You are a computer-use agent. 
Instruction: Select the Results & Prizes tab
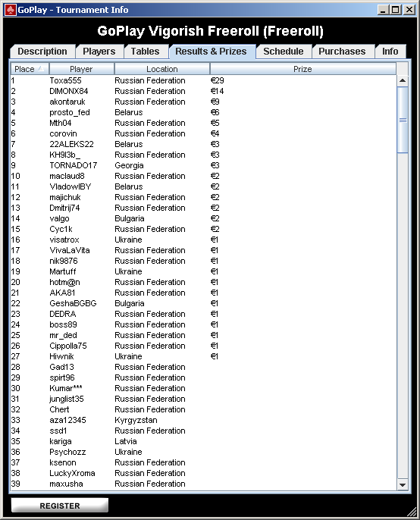click(211, 52)
